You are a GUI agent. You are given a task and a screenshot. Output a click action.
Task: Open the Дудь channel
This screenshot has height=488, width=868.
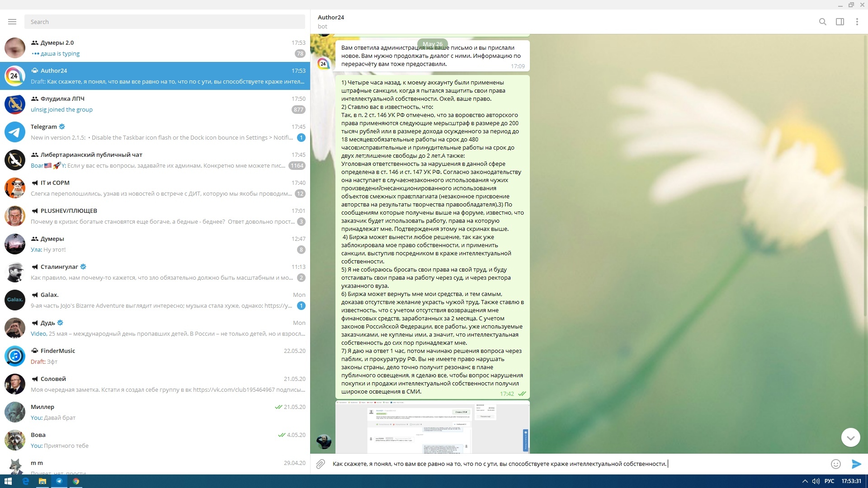pyautogui.click(x=155, y=328)
